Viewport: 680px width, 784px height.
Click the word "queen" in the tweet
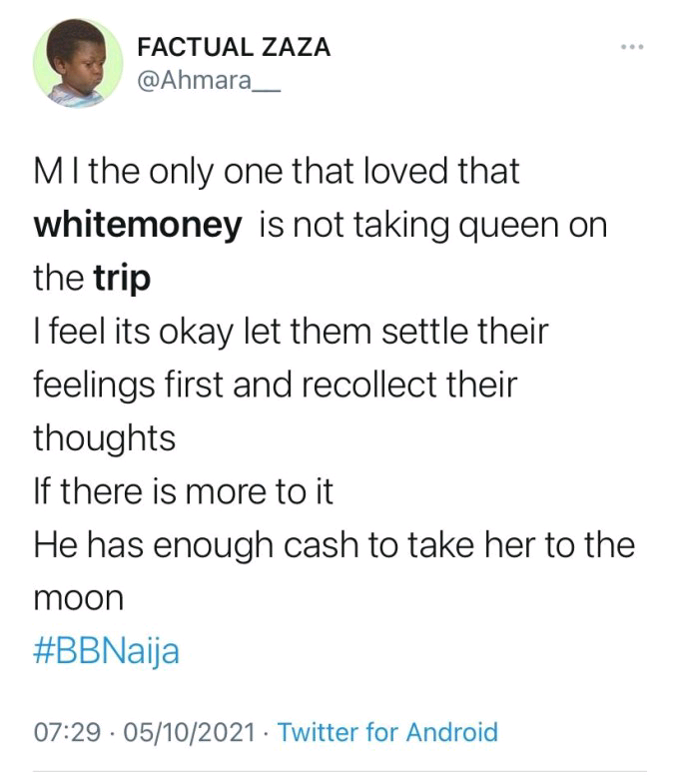pyautogui.click(x=518, y=225)
